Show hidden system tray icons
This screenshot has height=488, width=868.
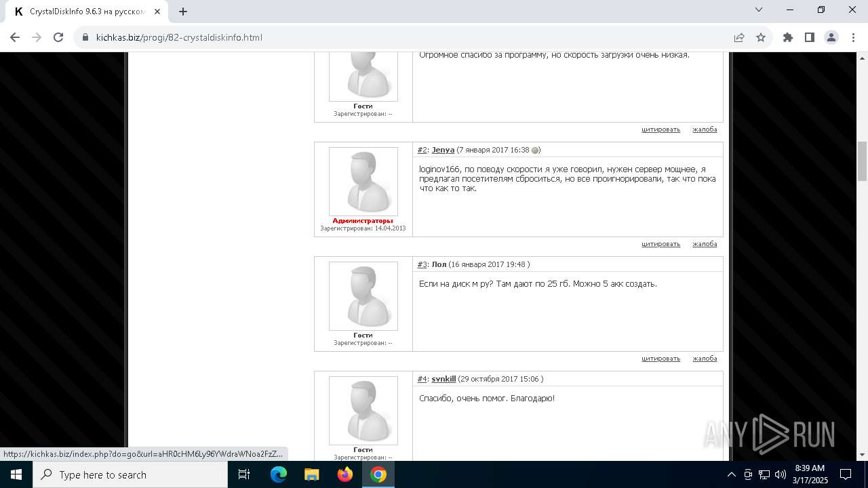[x=731, y=474]
